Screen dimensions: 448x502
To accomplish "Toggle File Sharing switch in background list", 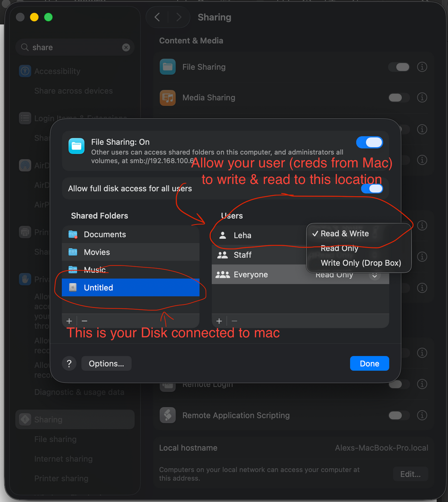I will pyautogui.click(x=399, y=67).
